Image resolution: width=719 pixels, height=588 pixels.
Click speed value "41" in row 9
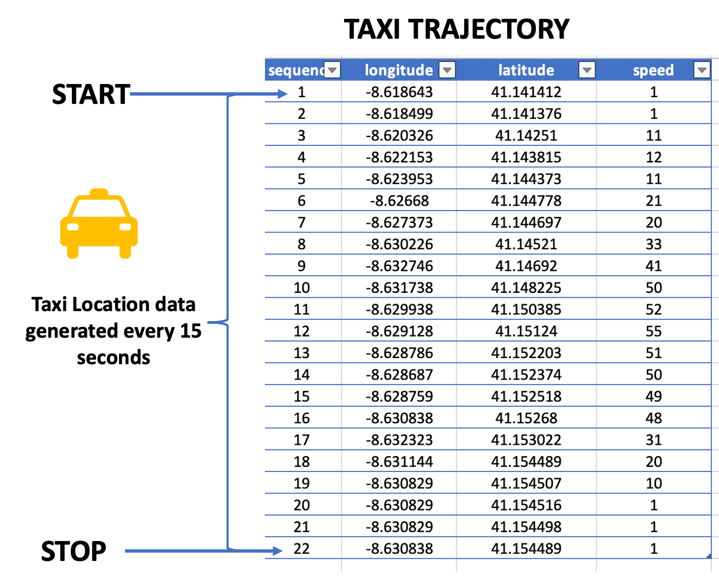(x=654, y=266)
